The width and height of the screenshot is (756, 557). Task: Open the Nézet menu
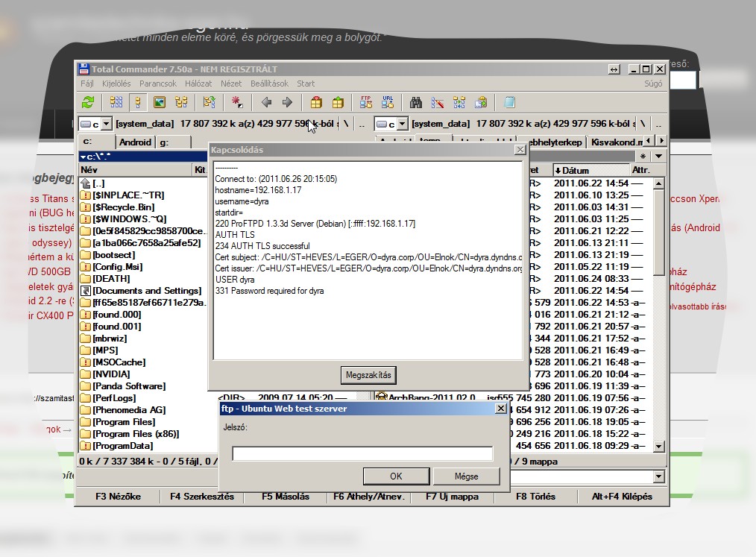tap(231, 84)
